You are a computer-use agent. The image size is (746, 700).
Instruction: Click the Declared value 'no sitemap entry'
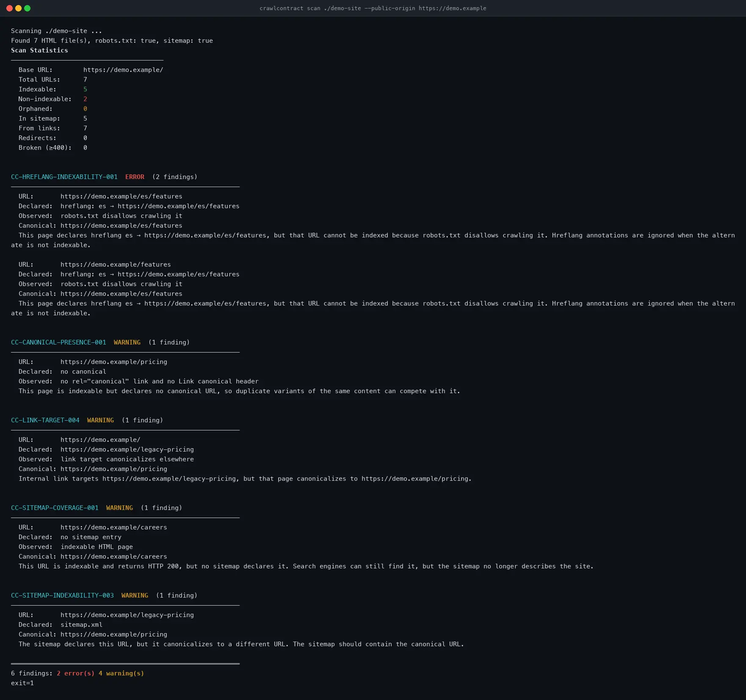pyautogui.click(x=91, y=537)
